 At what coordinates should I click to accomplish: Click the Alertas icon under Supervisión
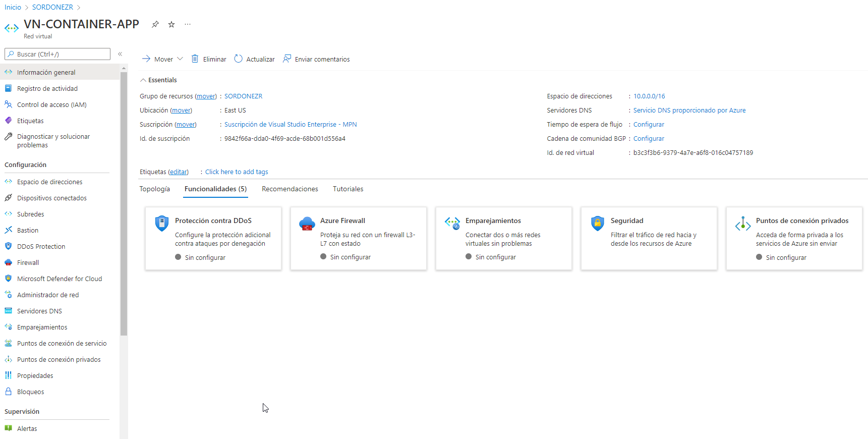tap(8, 428)
